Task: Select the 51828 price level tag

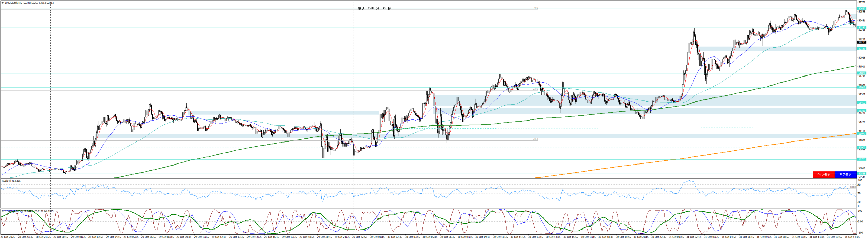Action: (862, 73)
